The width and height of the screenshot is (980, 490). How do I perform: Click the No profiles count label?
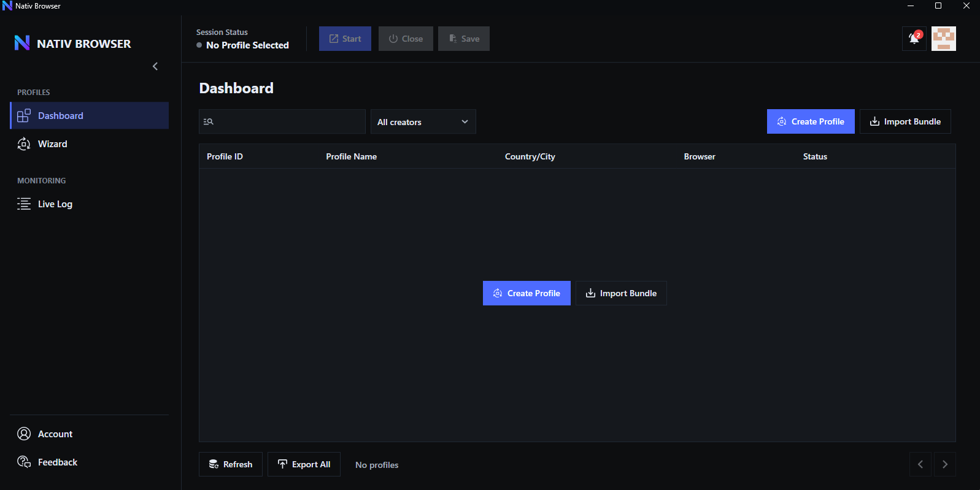click(377, 465)
